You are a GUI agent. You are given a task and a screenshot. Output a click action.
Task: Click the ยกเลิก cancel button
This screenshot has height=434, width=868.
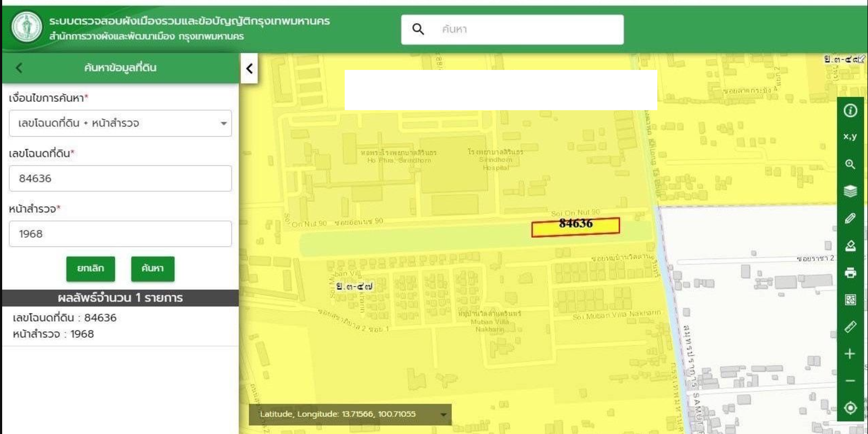90,269
